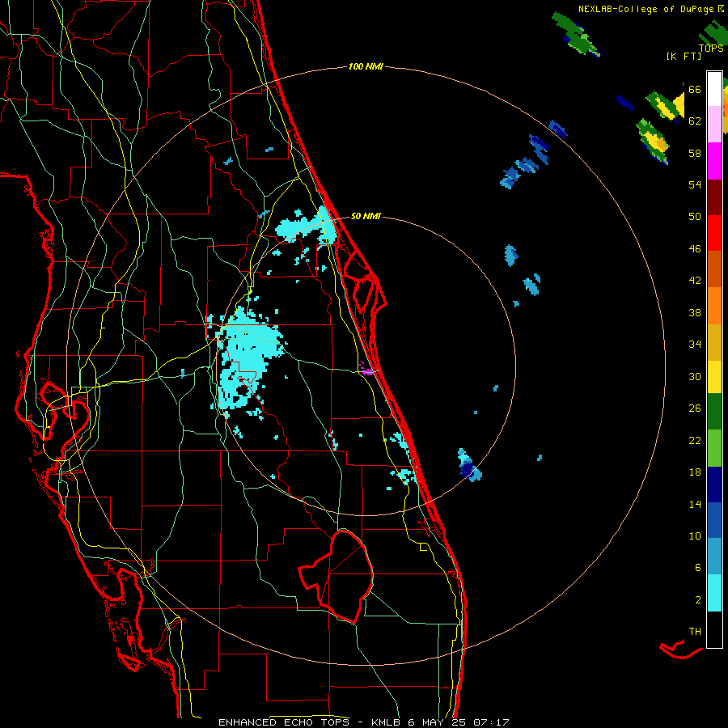Screen dimensions: 728x728
Task: Click the magenta echo near the coastline
Action: 366,370
